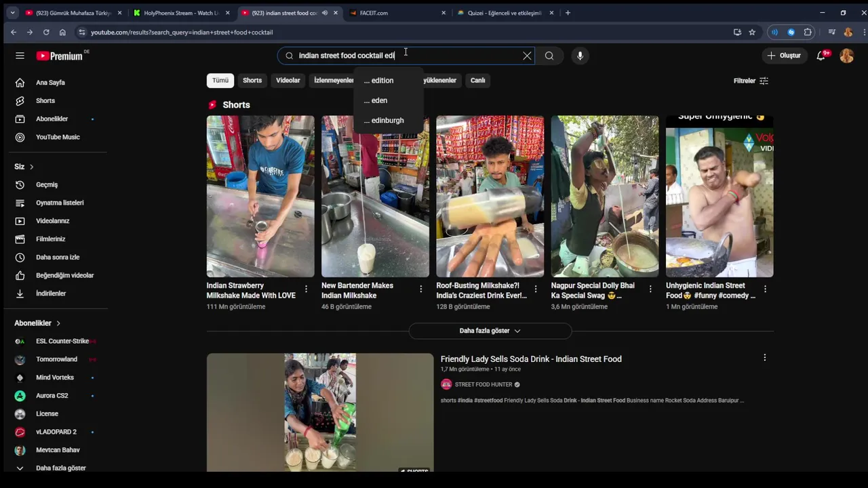The height and width of the screenshot is (488, 868).
Task: Click the Oluştur create button
Action: [783, 56]
